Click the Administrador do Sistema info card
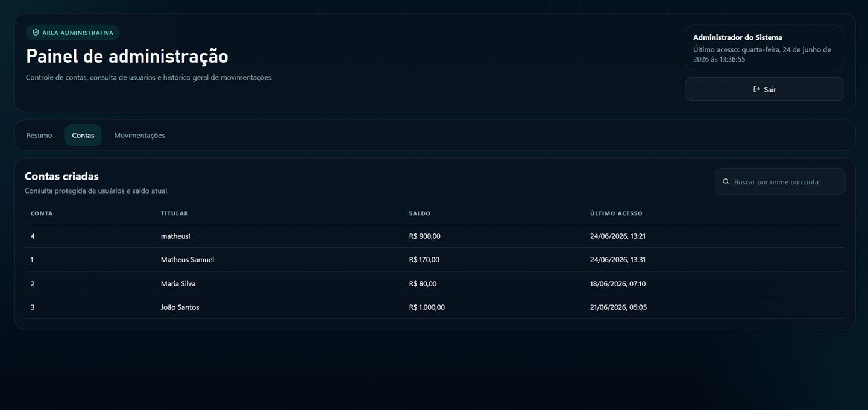This screenshot has width=868, height=410. click(764, 48)
